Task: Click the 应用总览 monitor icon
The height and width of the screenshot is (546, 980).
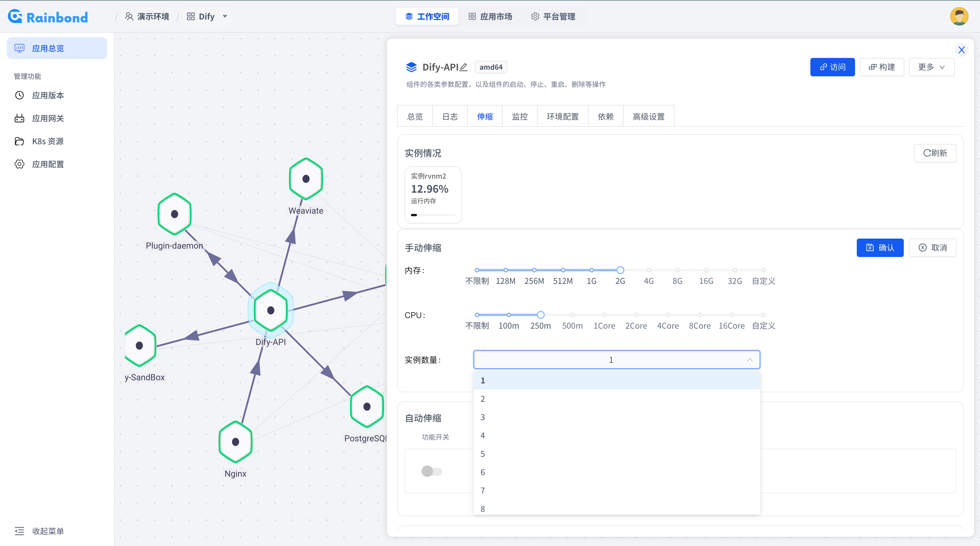Action: [19, 48]
